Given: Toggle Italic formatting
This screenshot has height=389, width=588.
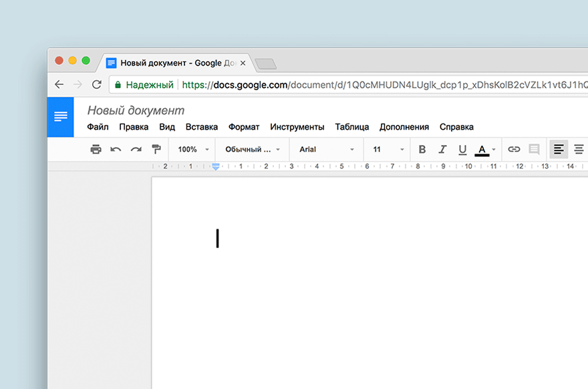Looking at the screenshot, I should pos(442,149).
